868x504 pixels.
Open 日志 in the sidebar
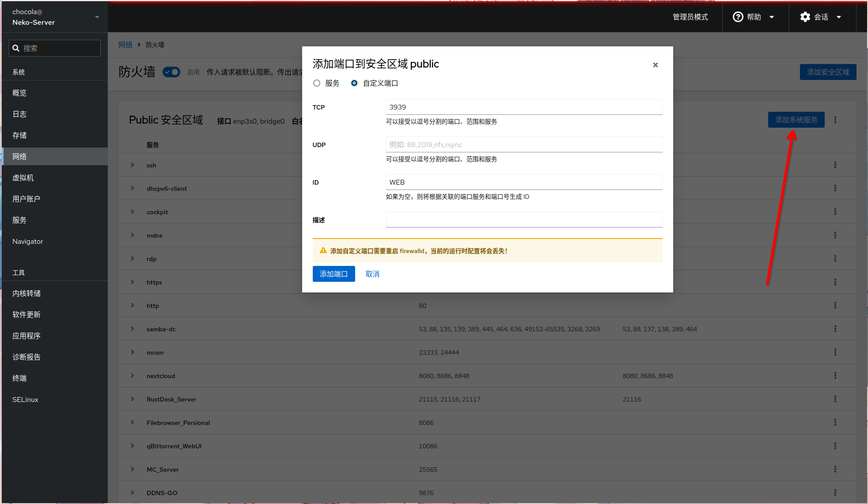55,114
